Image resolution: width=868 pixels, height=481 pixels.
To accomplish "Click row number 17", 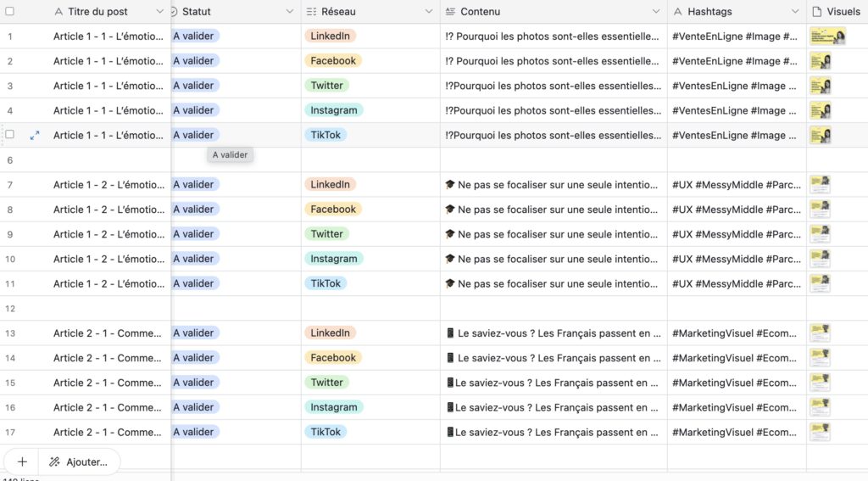I will (x=10, y=433).
